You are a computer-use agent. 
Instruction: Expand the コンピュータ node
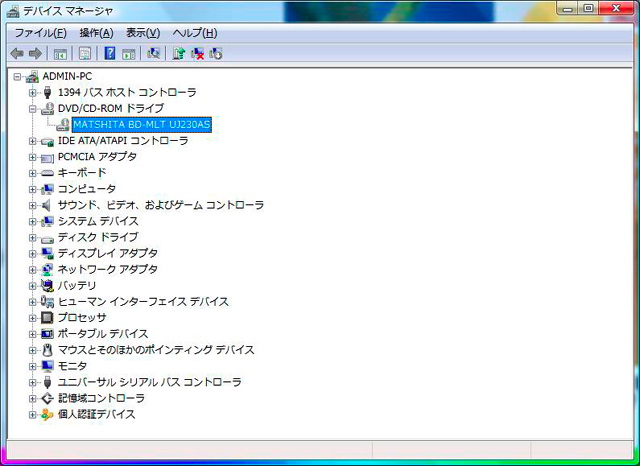32,190
